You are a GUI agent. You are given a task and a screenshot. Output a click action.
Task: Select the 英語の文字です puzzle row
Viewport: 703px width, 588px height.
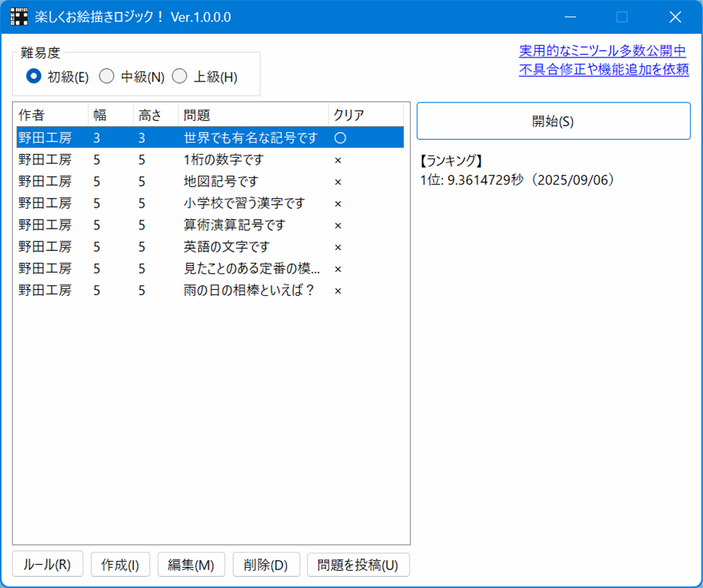210,247
